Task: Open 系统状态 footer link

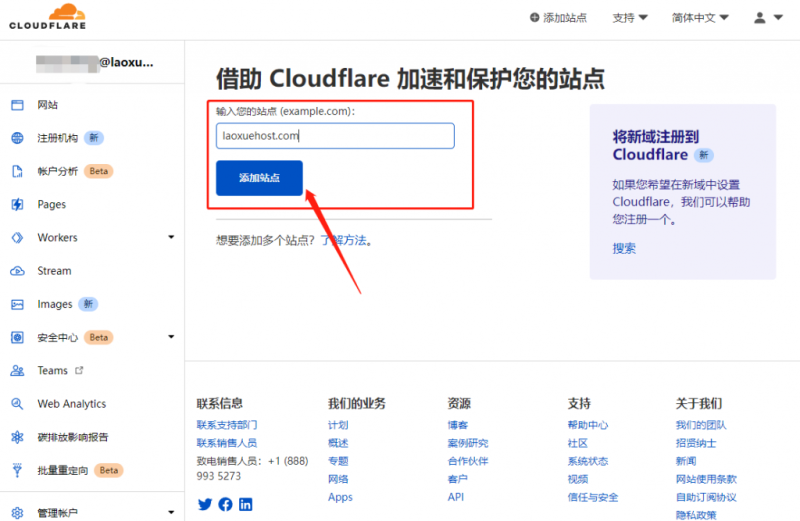Action: click(588, 461)
